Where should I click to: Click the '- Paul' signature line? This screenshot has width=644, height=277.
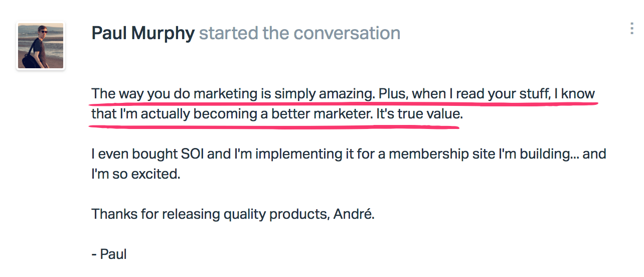109,254
